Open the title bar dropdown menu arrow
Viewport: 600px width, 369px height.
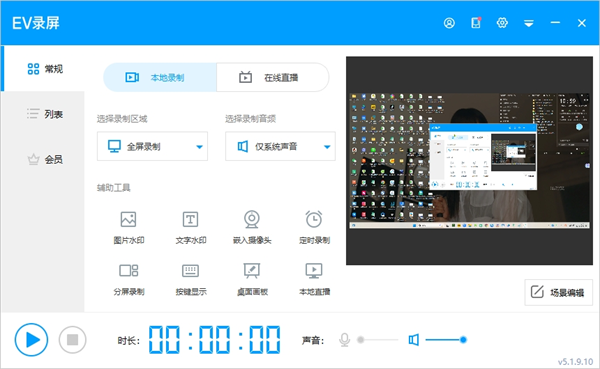[x=529, y=23]
